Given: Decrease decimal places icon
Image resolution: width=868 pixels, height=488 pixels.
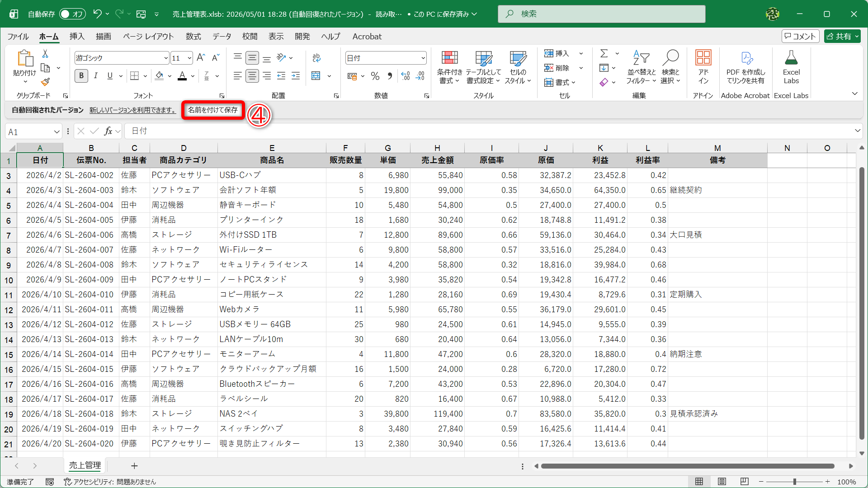Looking at the screenshot, I should point(420,76).
